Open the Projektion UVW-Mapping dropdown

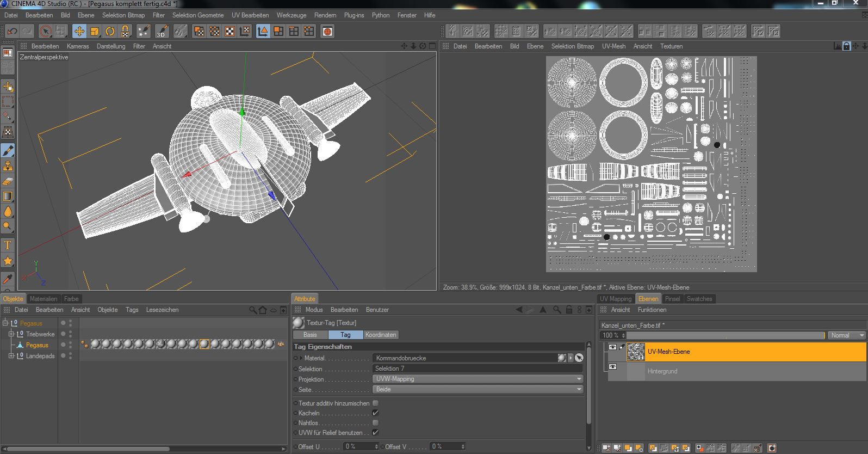point(478,379)
